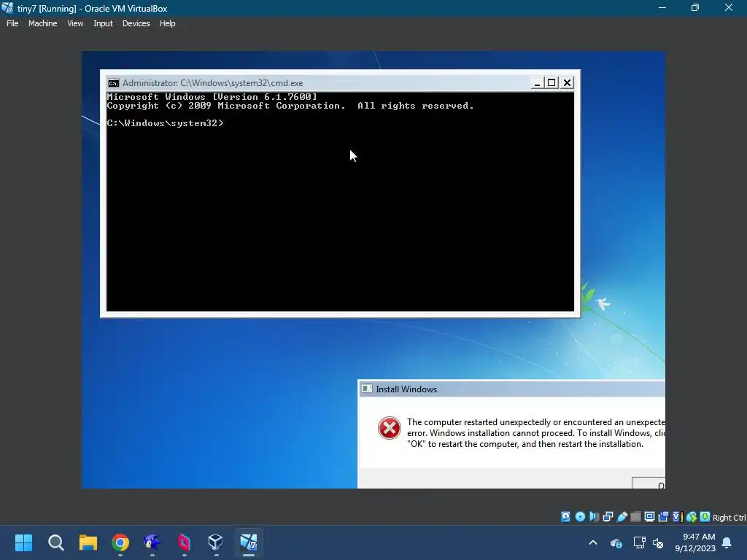Click the muted volume tray icon
This screenshot has height=560, width=747.
pos(658,542)
